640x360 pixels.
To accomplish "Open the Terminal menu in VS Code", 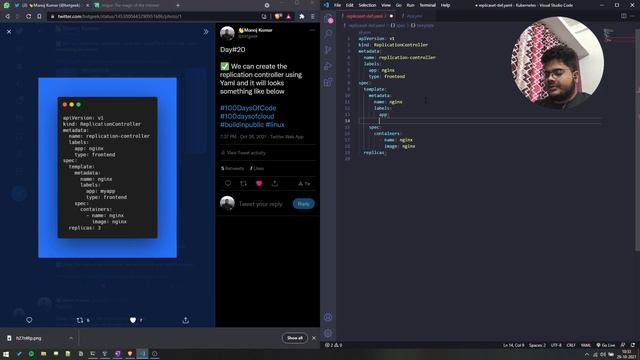I will click(427, 5).
